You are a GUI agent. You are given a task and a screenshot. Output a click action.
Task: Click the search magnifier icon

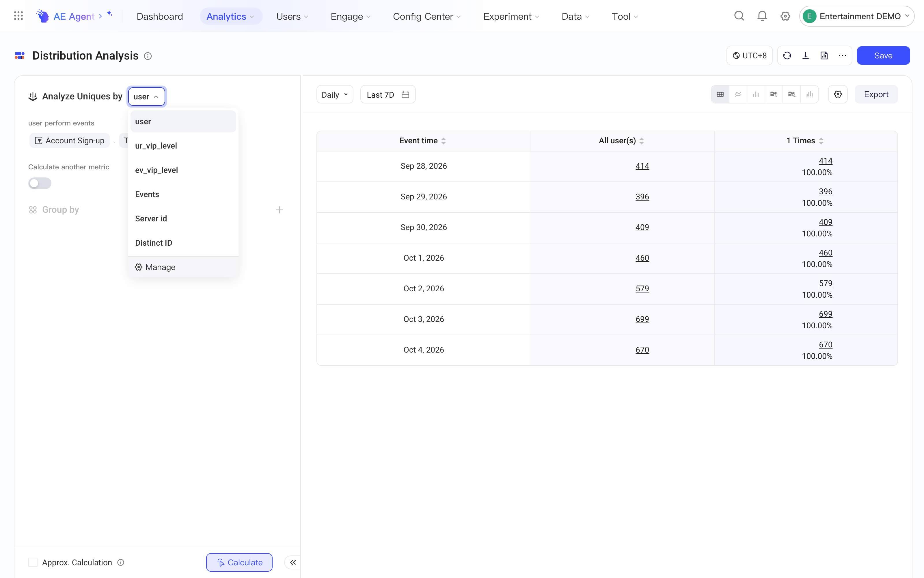[x=739, y=16]
